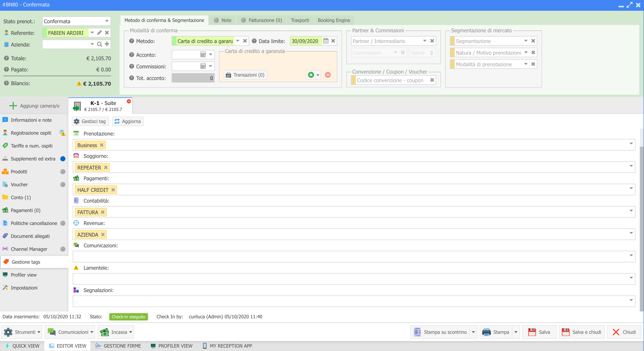Open the Acconto calculator icon
Image resolution: width=644 pixels, height=351 pixels.
coord(203,54)
